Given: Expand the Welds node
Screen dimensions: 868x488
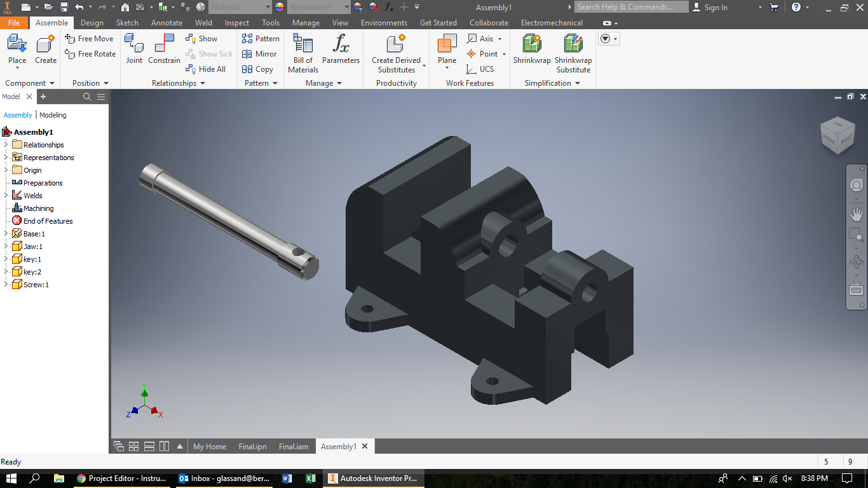Looking at the screenshot, I should pos(6,196).
